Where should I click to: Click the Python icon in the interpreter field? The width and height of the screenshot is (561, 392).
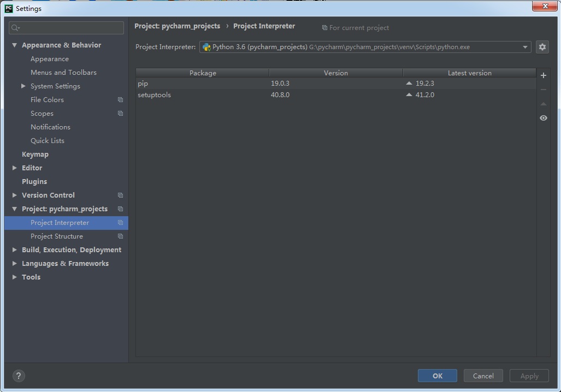click(x=206, y=47)
